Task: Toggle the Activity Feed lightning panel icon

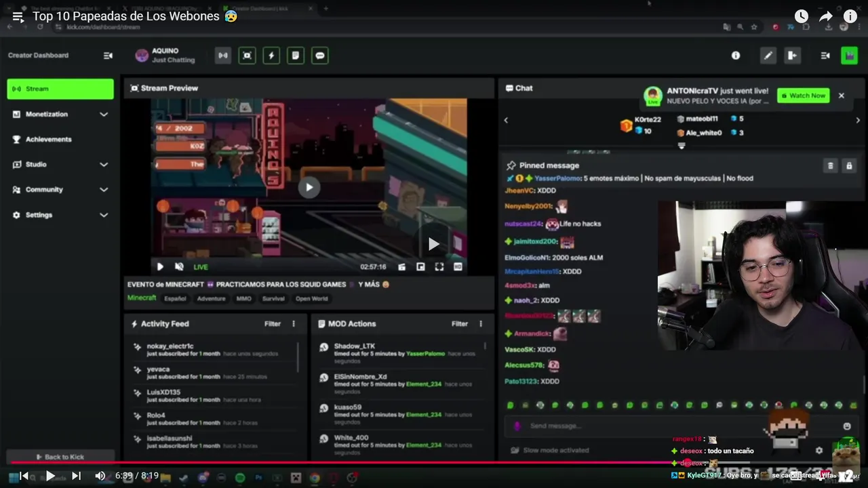Action: 271,56
